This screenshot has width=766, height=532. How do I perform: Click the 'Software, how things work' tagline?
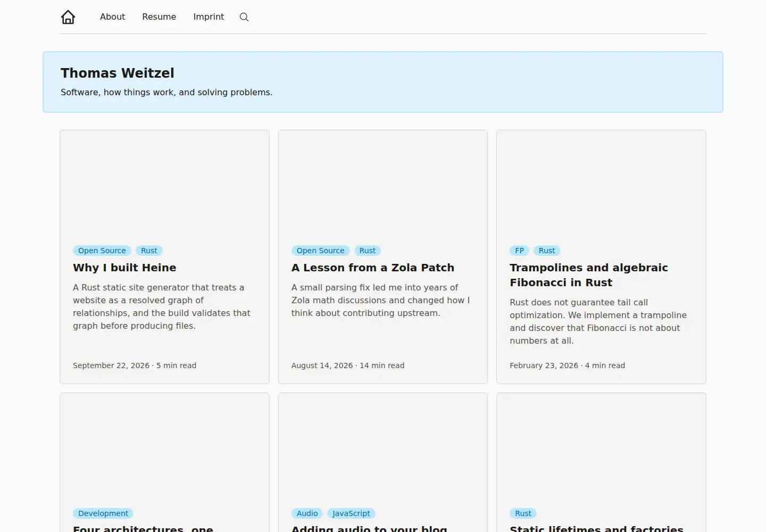tap(166, 92)
